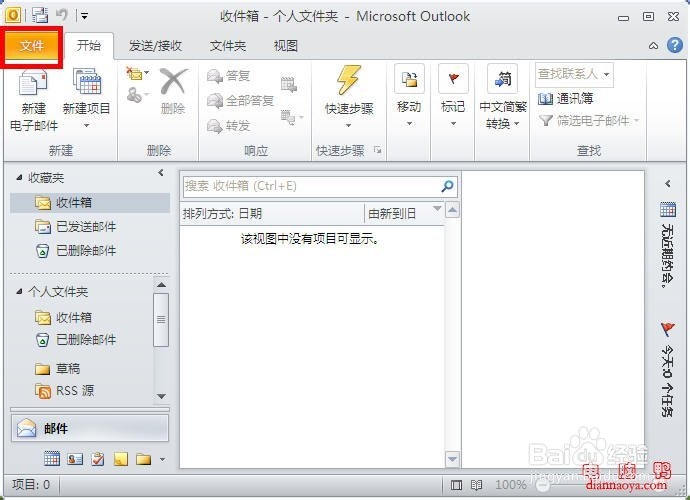Image resolution: width=690 pixels, height=500 pixels.
Task: Select 收件箱 under 个人文件夹
Action: coord(63,317)
